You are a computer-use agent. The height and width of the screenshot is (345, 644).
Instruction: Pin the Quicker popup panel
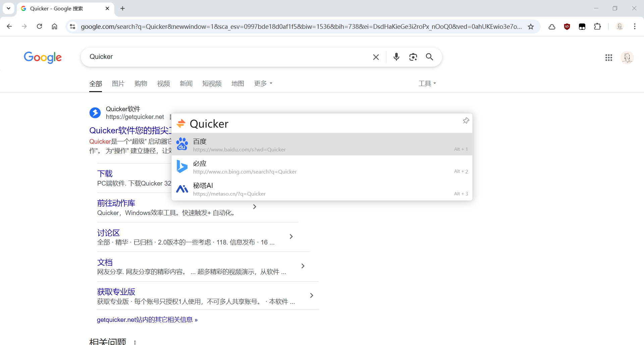(466, 121)
